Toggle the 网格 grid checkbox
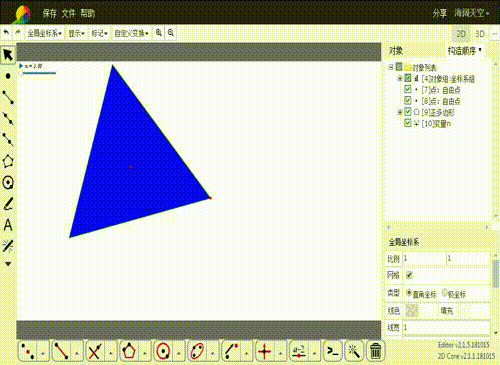Image resolution: width=500 pixels, height=365 pixels. (x=409, y=275)
